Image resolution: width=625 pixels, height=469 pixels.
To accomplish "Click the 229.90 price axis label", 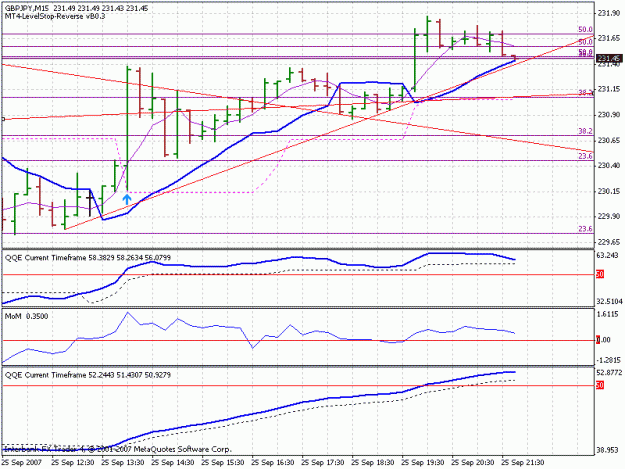I will [609, 216].
